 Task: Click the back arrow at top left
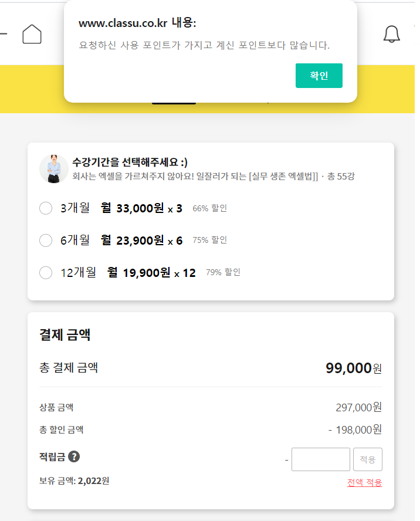pyautogui.click(x=3, y=34)
